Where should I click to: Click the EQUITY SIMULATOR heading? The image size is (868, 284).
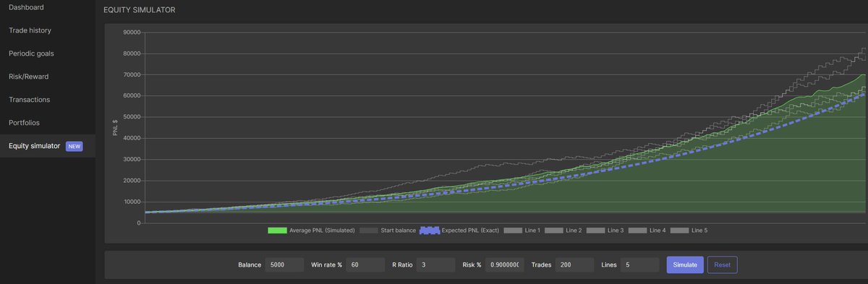[140, 10]
